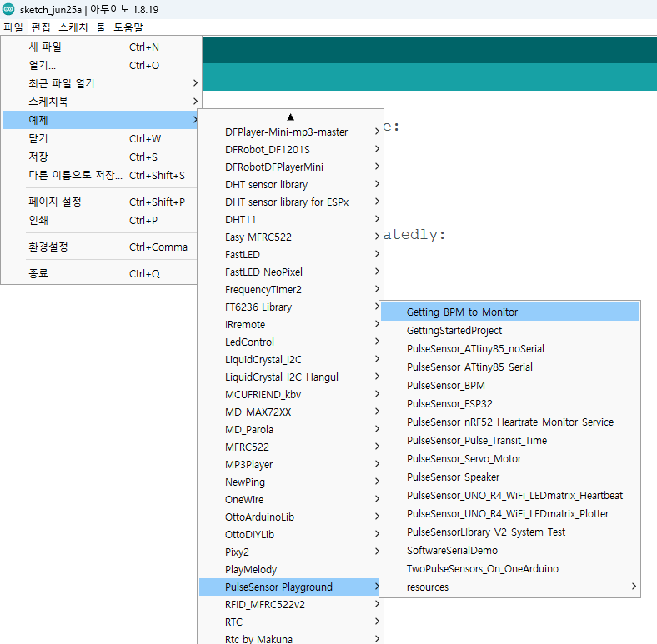Choose 저장 from the file menu

tap(100, 157)
